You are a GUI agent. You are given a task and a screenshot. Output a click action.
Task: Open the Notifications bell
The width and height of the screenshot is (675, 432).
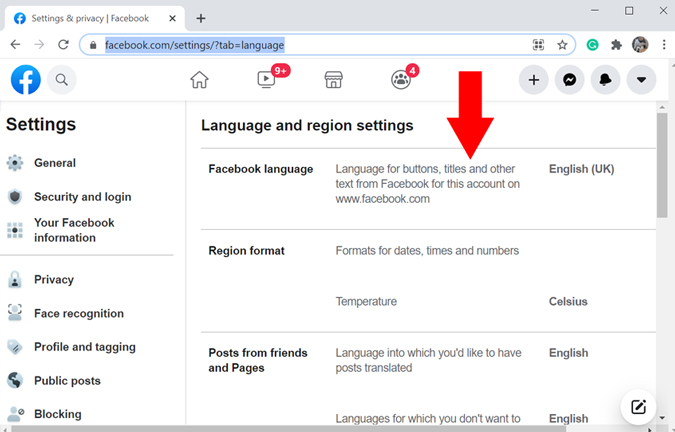605,80
